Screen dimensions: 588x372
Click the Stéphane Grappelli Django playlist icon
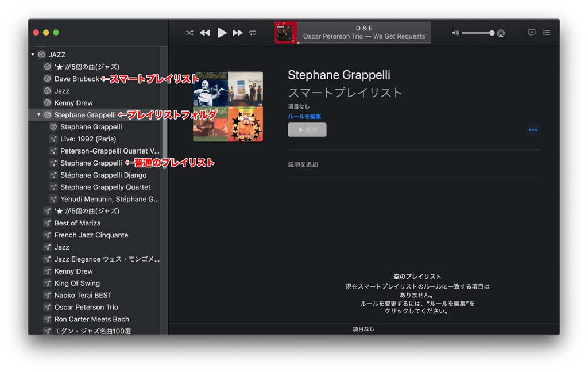click(x=53, y=175)
